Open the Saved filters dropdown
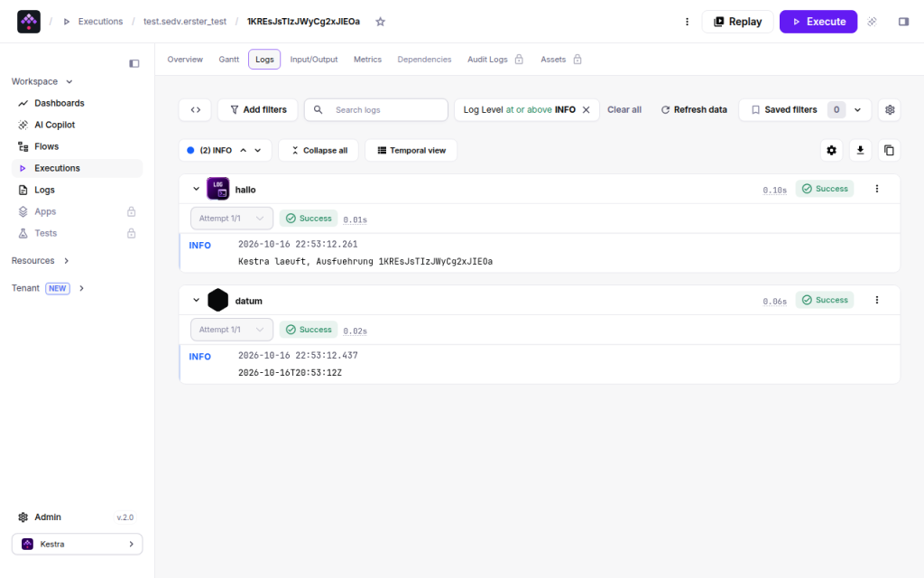 (x=805, y=109)
